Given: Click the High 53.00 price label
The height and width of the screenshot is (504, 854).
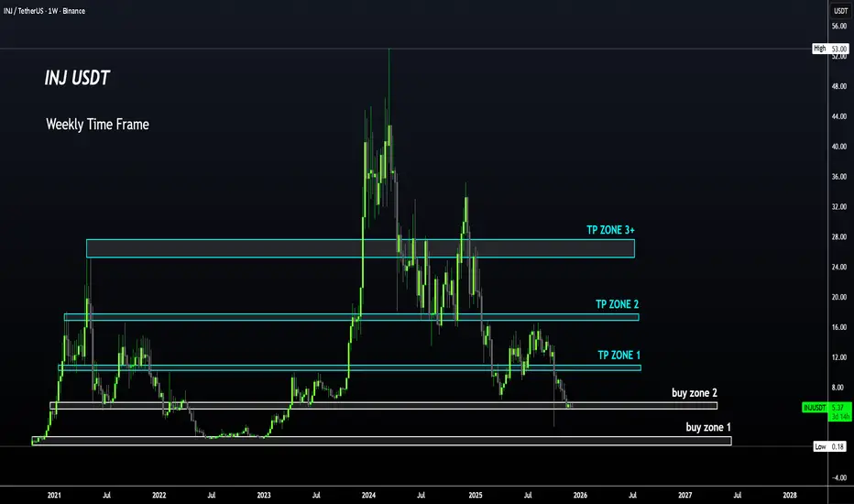Looking at the screenshot, I should tap(830, 49).
